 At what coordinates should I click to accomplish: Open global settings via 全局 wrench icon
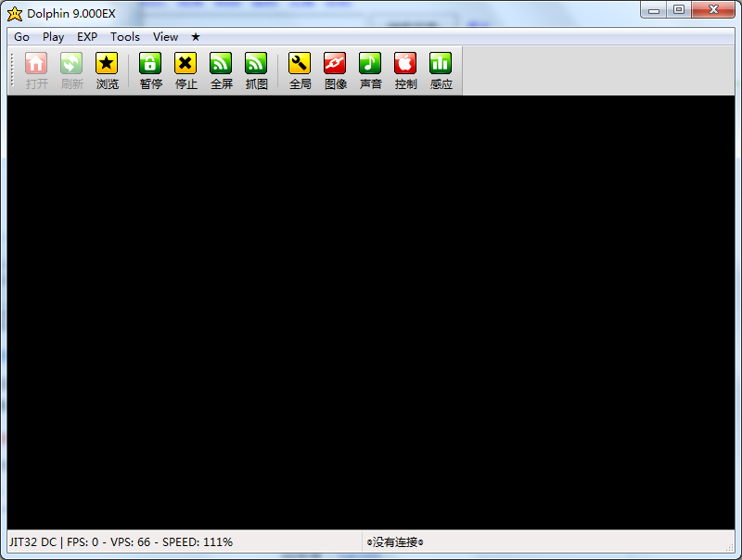[x=300, y=69]
